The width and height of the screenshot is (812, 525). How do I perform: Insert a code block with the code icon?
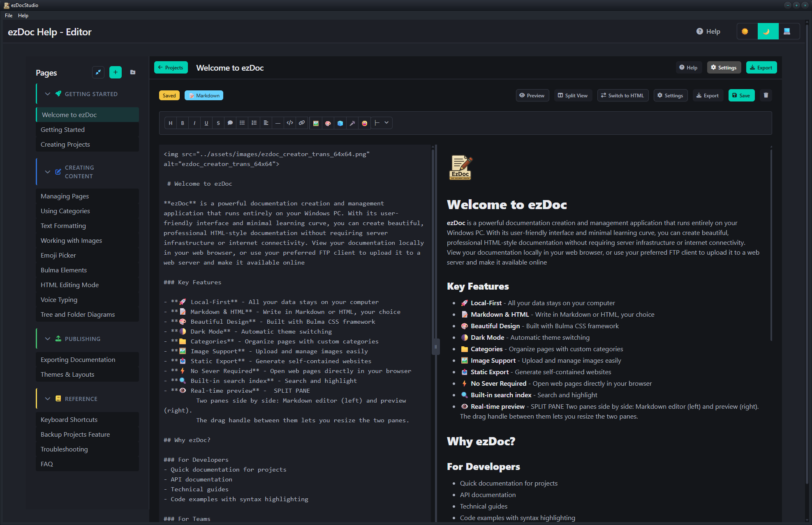[x=290, y=123]
